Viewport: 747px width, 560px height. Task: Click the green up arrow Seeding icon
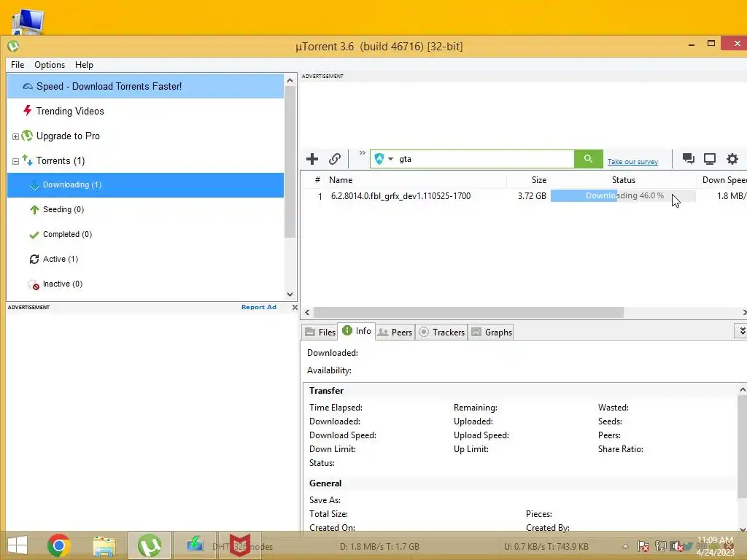34,209
